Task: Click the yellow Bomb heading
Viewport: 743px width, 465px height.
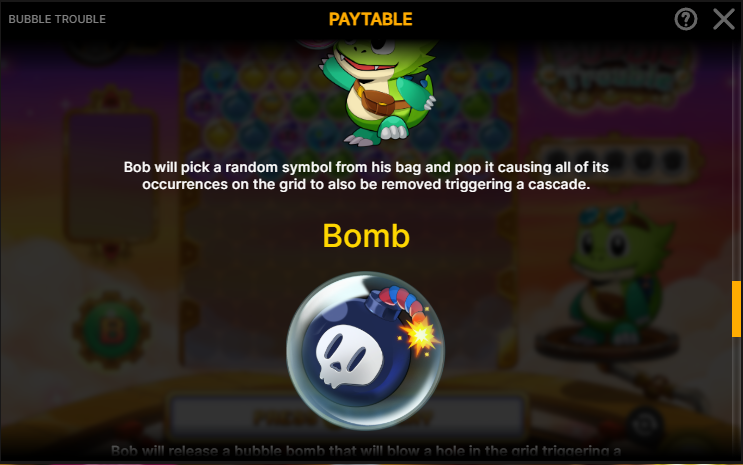Action: (x=366, y=236)
